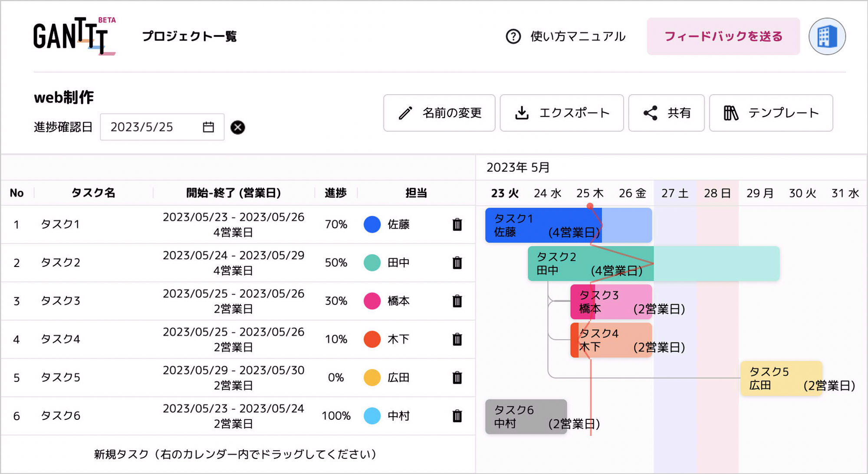The height and width of the screenshot is (474, 868).
Task: Click the 31 水 date header
Action: (845, 193)
